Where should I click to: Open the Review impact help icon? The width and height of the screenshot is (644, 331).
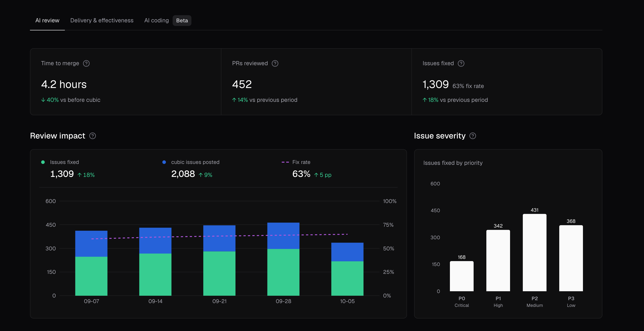(x=93, y=136)
